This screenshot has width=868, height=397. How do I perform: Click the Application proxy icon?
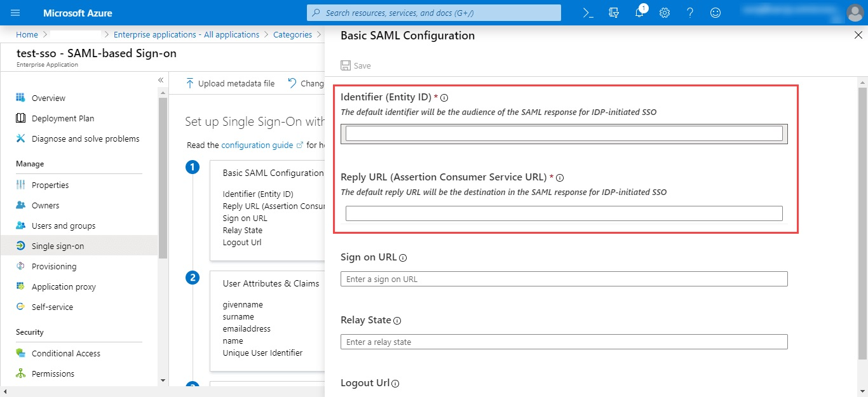point(20,286)
